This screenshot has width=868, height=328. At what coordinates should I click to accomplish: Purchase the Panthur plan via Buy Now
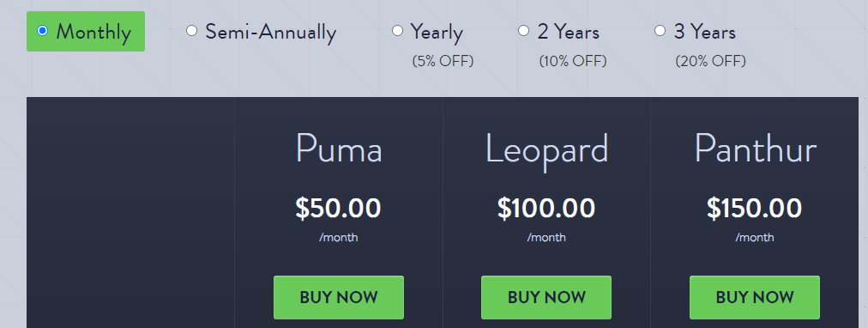point(755,298)
